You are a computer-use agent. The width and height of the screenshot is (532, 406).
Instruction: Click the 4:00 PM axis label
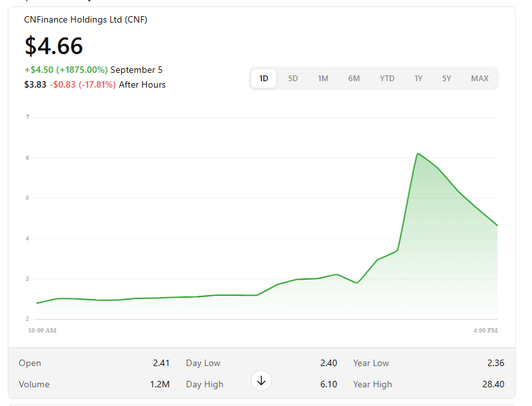coord(484,330)
